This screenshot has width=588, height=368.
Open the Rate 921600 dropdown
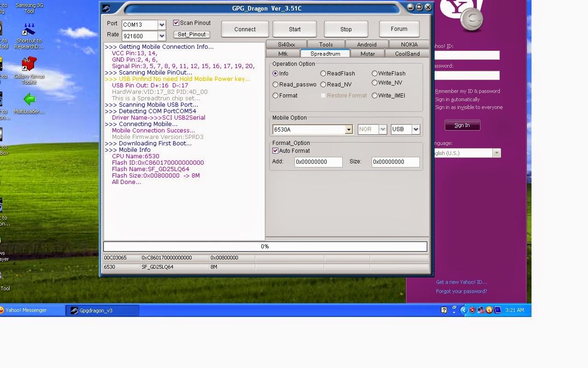162,36
